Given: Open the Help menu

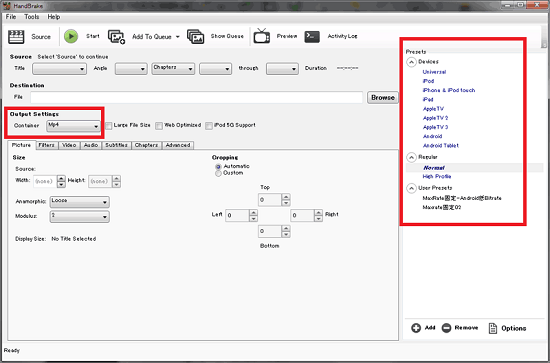Looking at the screenshot, I should click(54, 17).
